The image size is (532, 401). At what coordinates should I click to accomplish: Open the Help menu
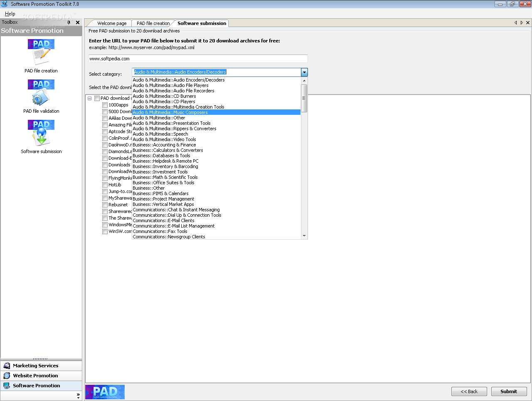tap(10, 14)
